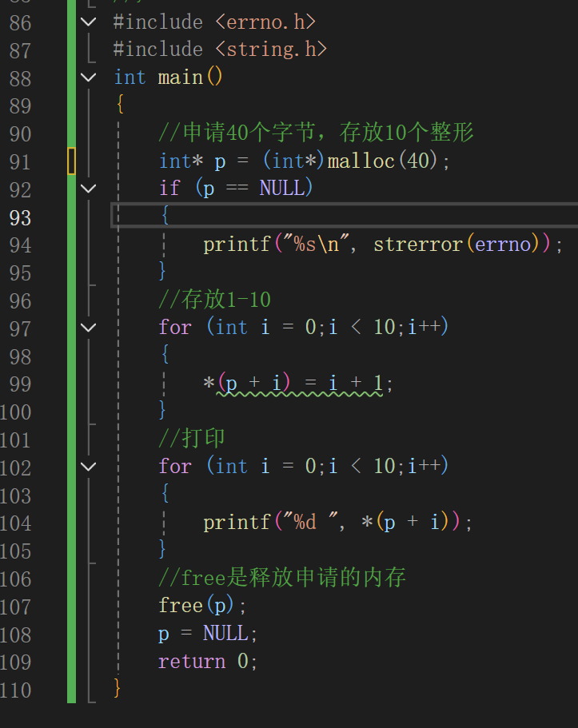The width and height of the screenshot is (578, 728).
Task: Collapse the if block at line 92
Action: pyautogui.click(x=88, y=189)
